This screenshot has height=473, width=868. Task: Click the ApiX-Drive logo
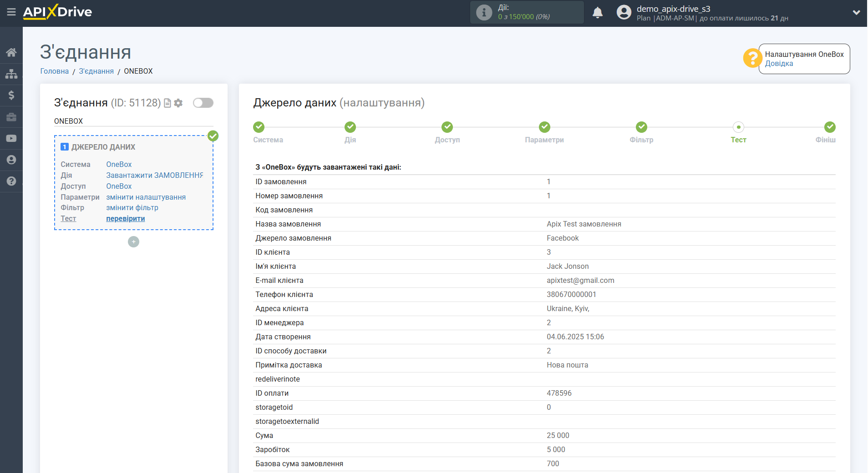(x=57, y=12)
